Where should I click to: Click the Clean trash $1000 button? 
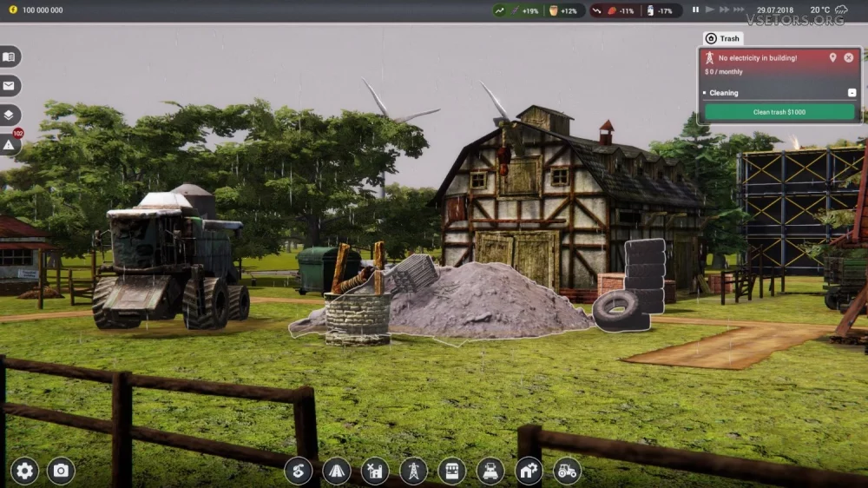point(779,112)
